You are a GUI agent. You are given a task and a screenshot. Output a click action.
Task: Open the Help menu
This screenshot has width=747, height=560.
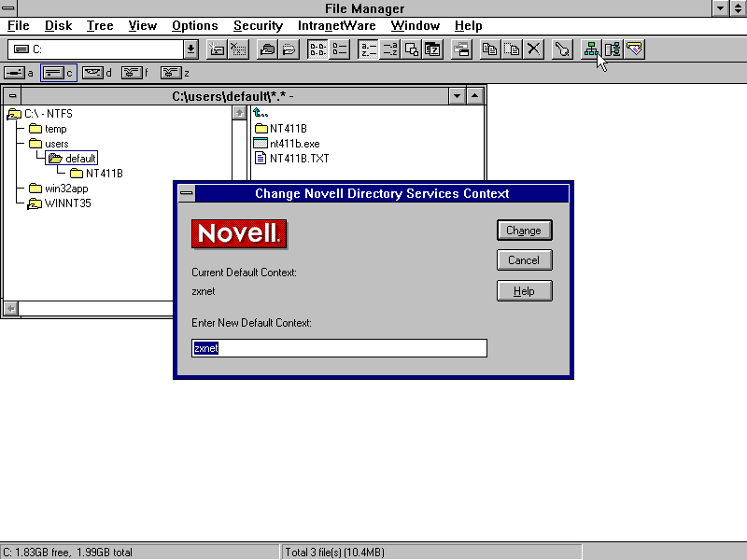(469, 26)
